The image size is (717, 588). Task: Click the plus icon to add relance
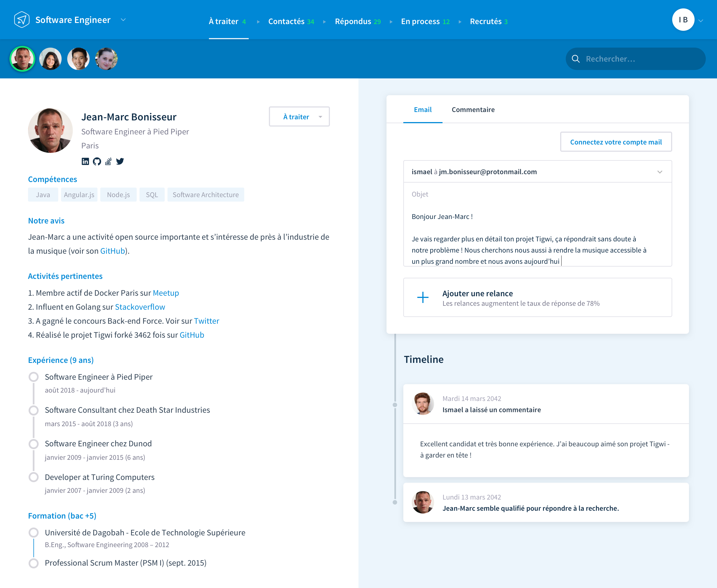tap(423, 297)
